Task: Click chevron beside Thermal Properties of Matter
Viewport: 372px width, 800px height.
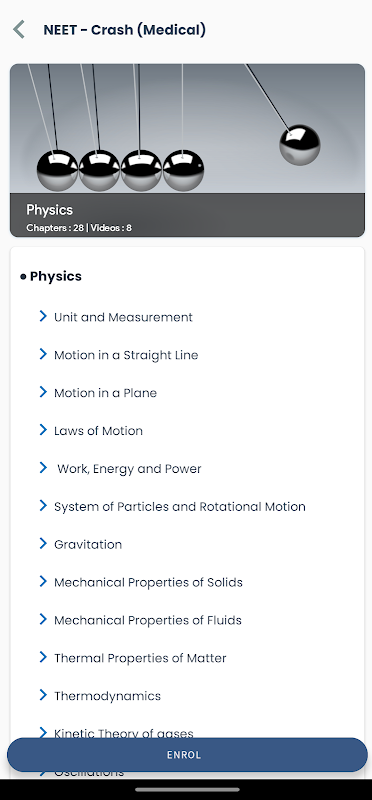Action: pyautogui.click(x=43, y=657)
